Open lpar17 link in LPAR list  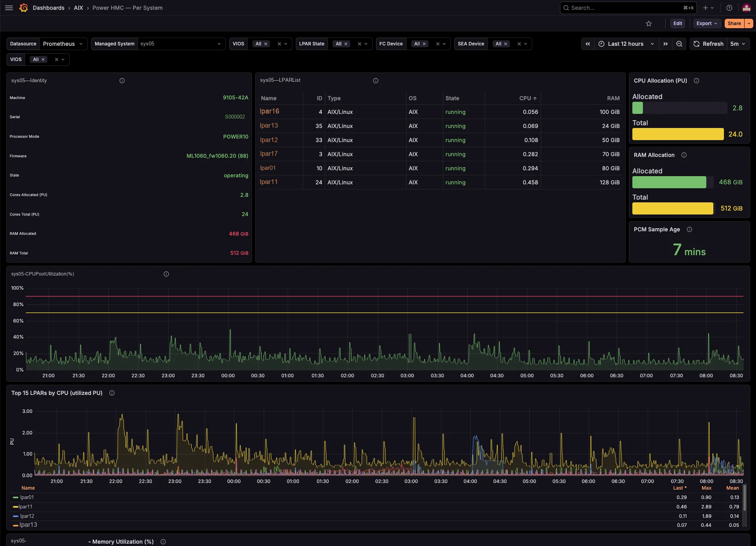pos(268,153)
